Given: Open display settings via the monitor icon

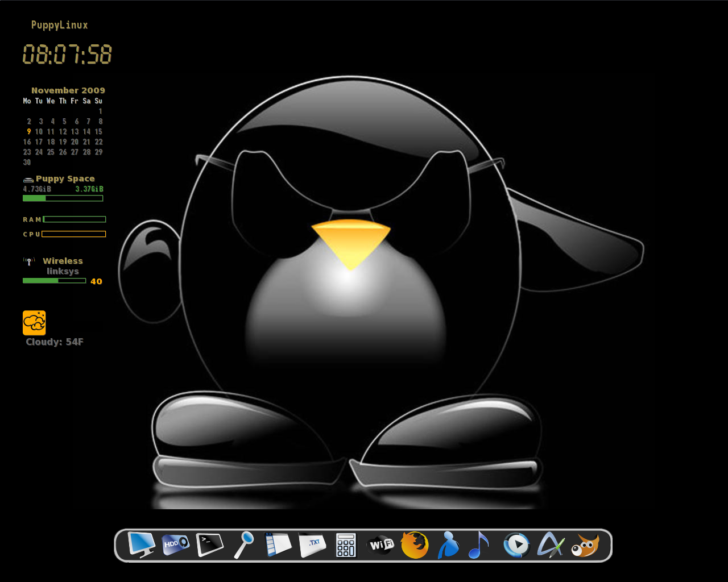Looking at the screenshot, I should [x=140, y=544].
